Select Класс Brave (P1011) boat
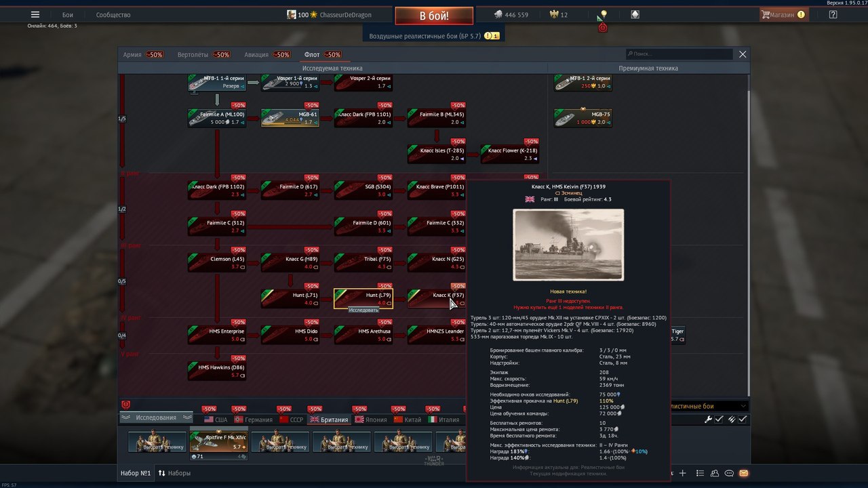868x488 pixels. (437, 190)
